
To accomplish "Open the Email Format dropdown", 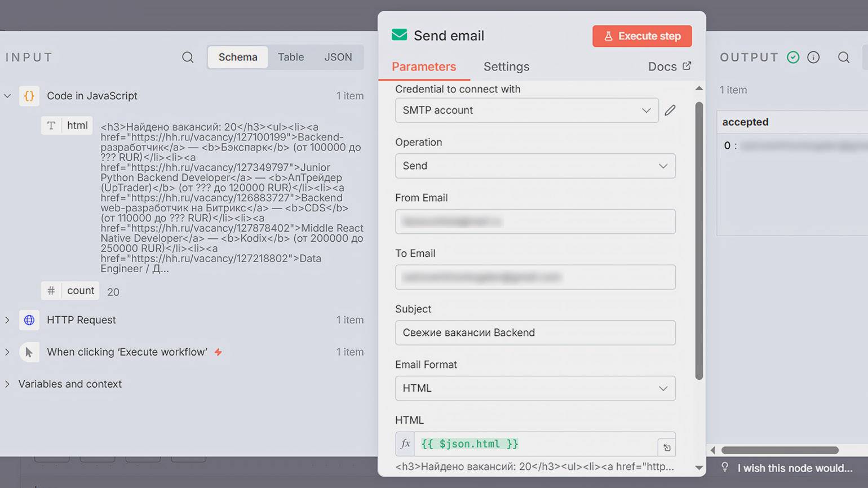I will pos(535,388).
